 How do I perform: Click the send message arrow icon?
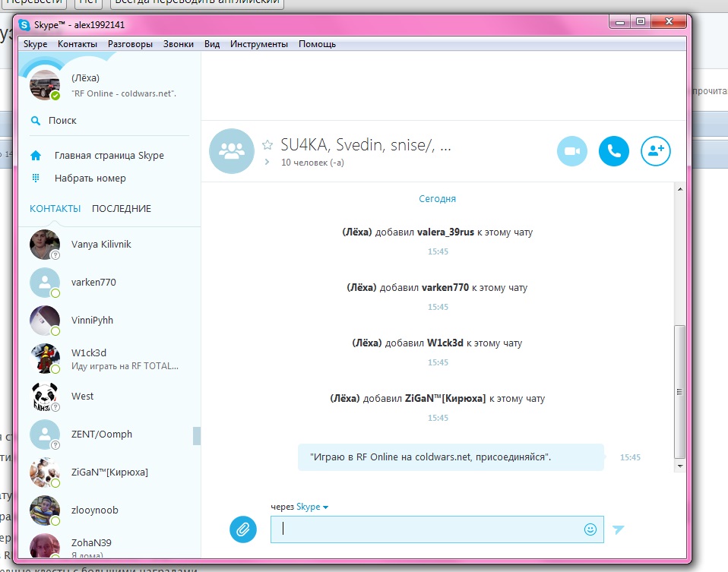[x=618, y=529]
